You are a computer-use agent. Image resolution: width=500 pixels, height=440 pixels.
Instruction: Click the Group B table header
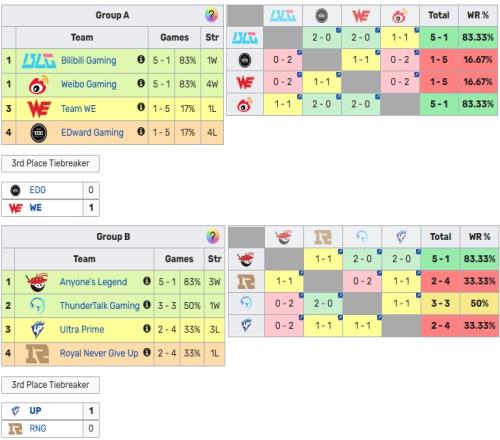click(x=113, y=237)
